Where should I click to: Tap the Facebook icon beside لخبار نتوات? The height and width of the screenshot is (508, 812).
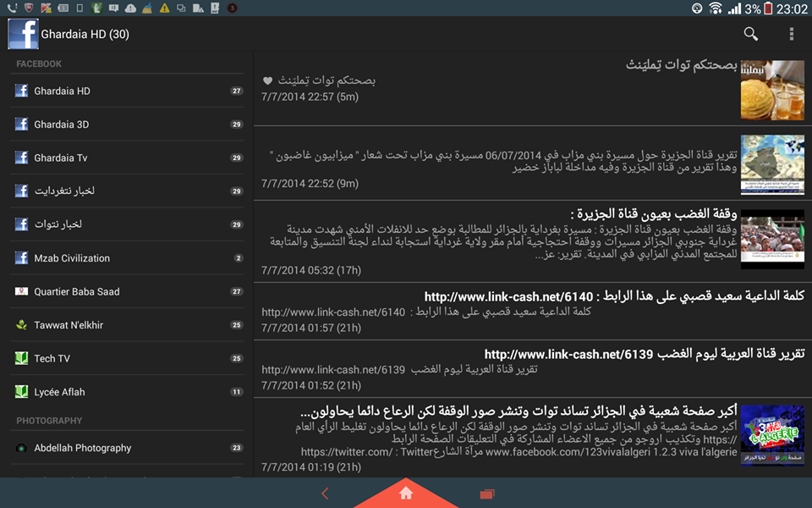(21, 224)
